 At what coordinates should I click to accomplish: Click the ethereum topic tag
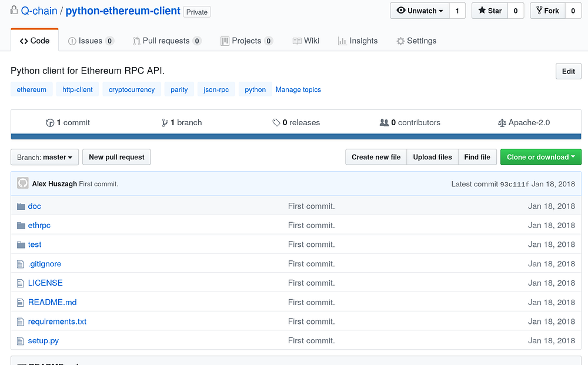[x=32, y=89]
